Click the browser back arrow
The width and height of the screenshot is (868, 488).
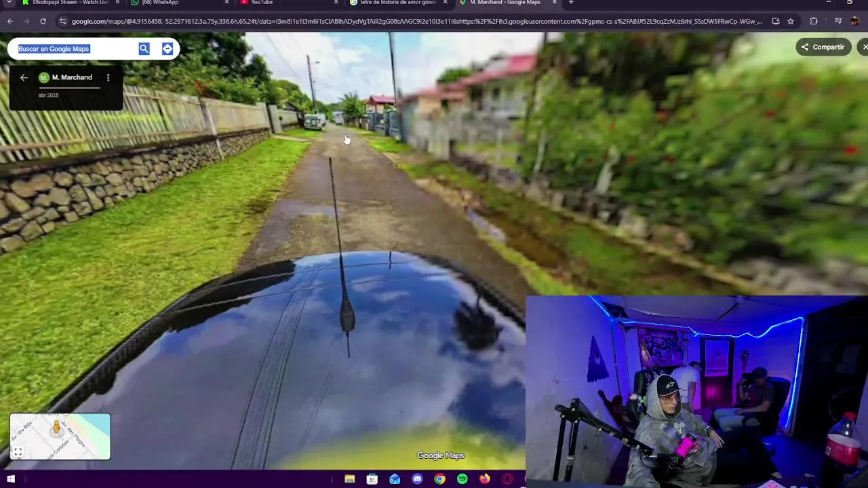click(9, 21)
